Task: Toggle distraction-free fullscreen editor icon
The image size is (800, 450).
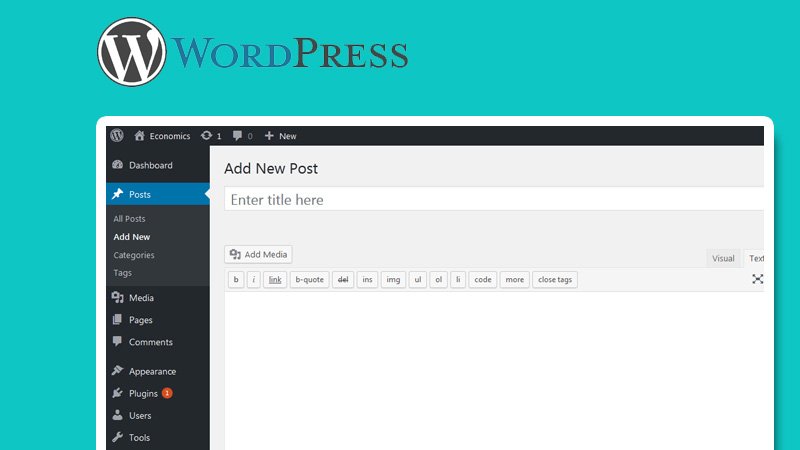Action: click(758, 279)
